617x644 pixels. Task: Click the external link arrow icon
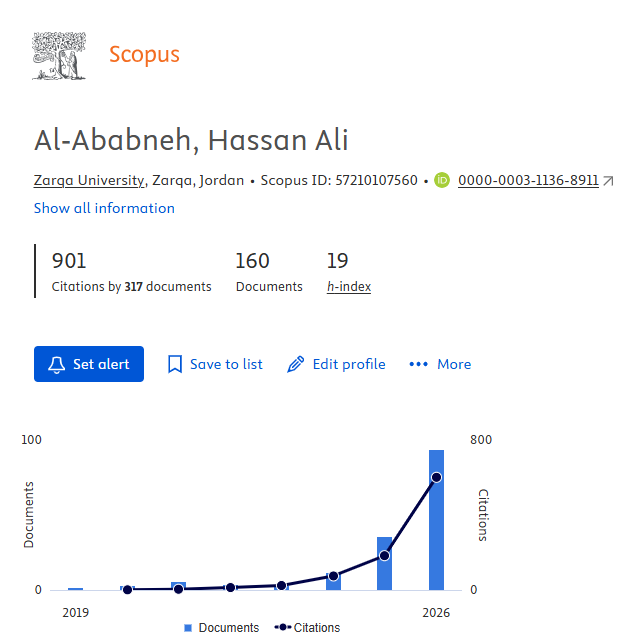point(608,181)
